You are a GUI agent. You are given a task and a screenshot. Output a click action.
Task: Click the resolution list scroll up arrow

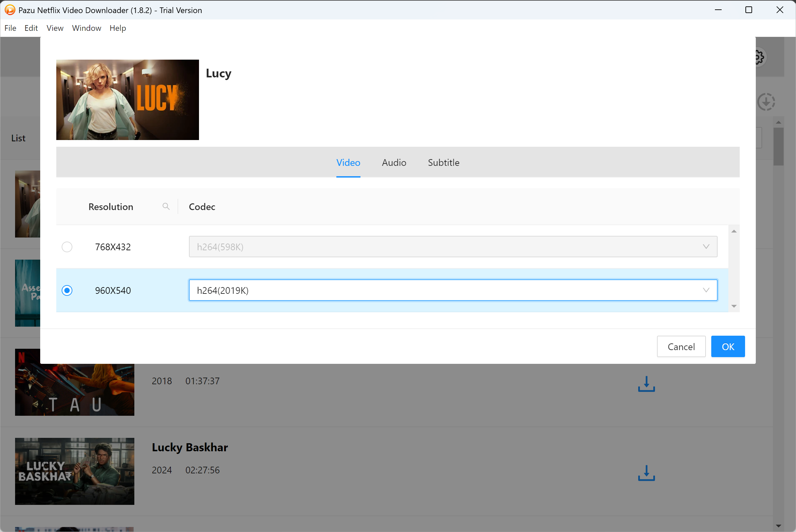coord(734,231)
